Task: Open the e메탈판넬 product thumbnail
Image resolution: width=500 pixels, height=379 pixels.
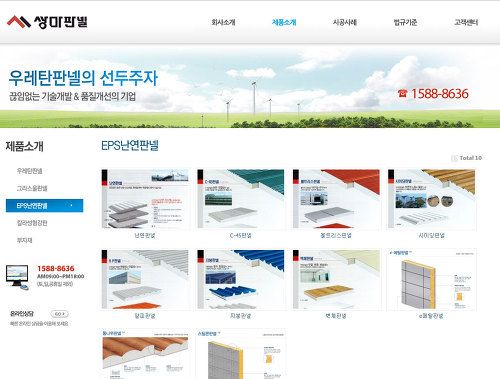Action: coord(432,279)
